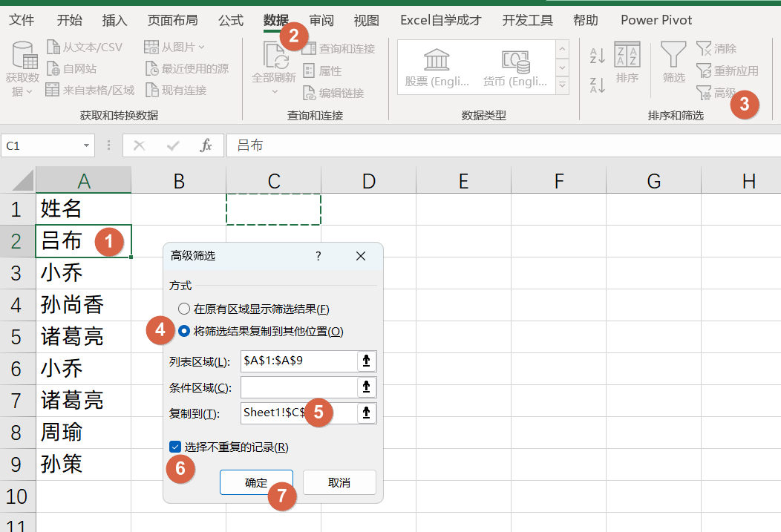Cancel the dialog with 取消
Viewport: 781px width, 532px height.
coord(339,482)
